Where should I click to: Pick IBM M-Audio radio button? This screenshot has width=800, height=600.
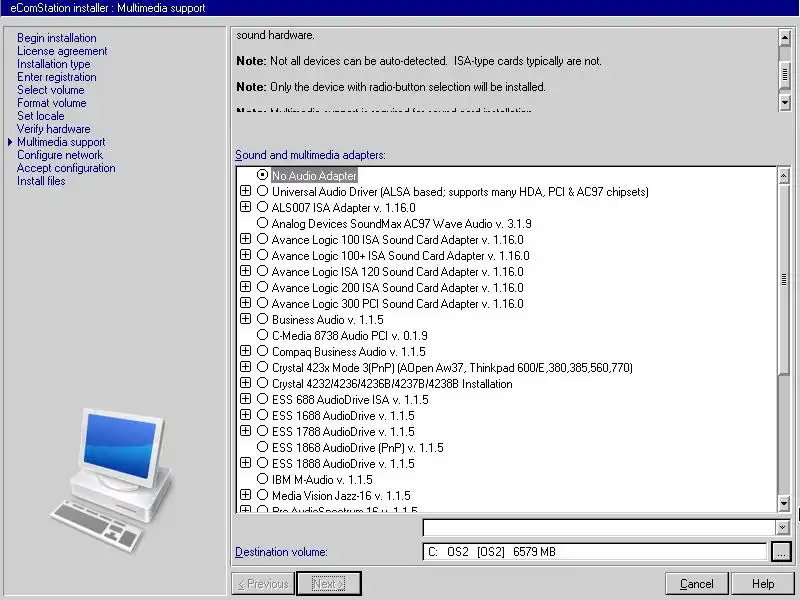coord(262,479)
